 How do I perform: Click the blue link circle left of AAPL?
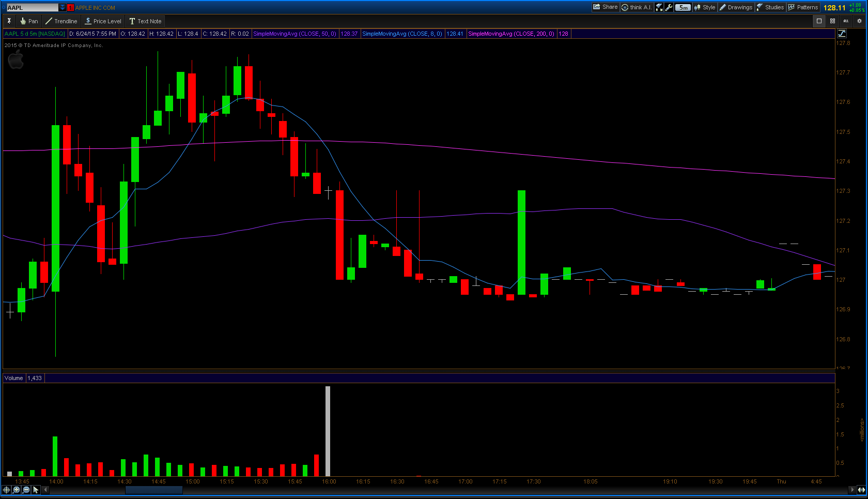pyautogui.click(x=3, y=8)
